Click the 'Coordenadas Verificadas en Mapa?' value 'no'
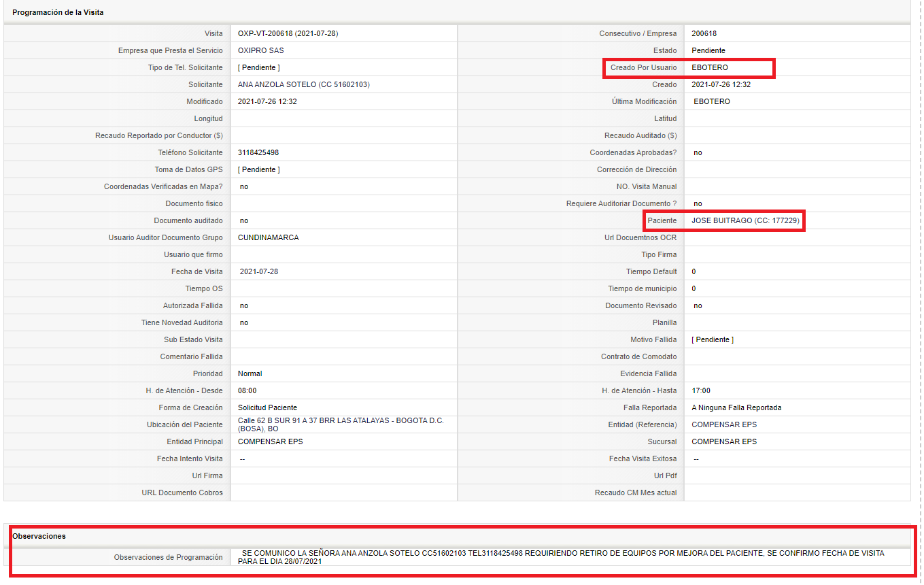 click(244, 186)
